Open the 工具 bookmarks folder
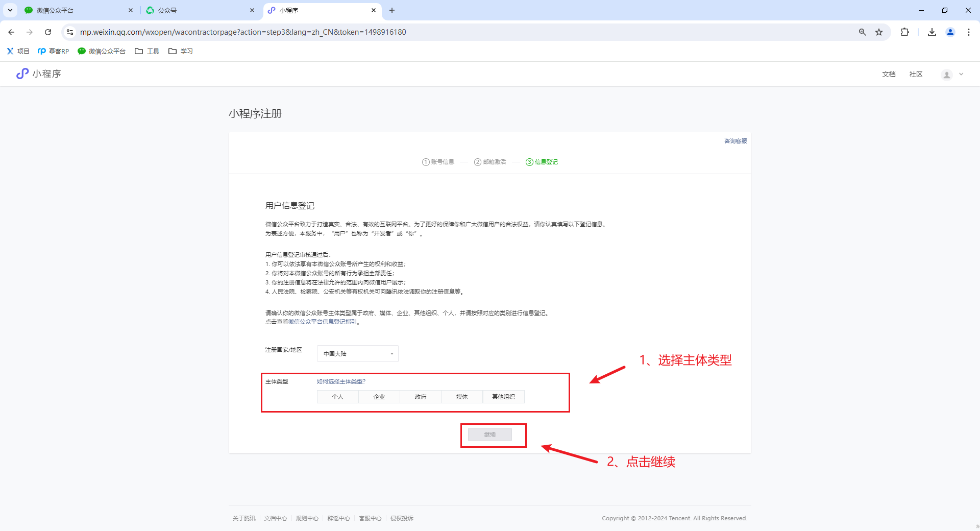Screen dimensions: 980x531 pyautogui.click(x=147, y=51)
